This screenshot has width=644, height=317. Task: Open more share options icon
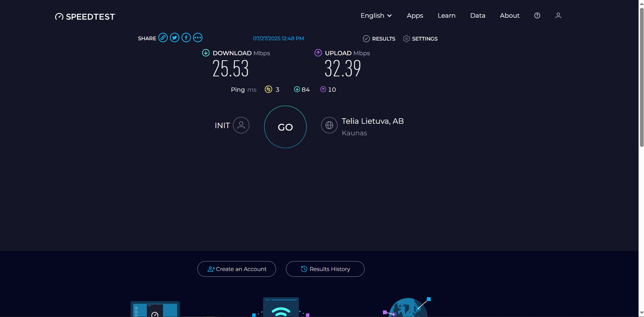(x=198, y=37)
